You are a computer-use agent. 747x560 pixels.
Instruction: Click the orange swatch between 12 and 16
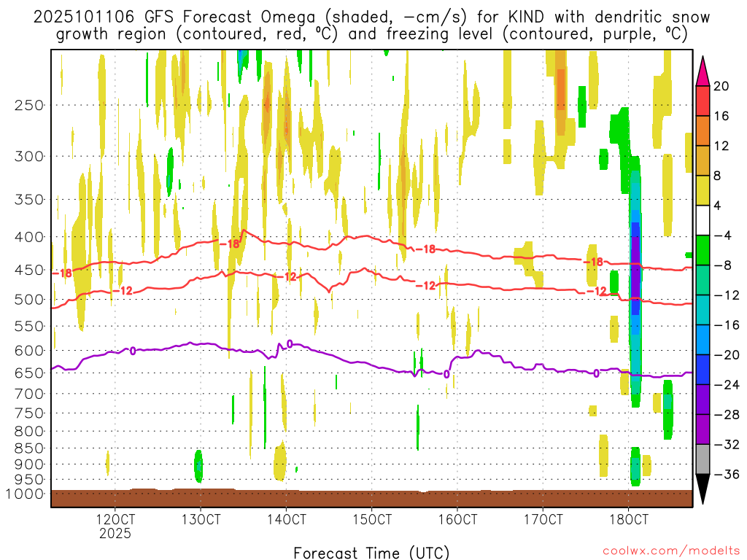[x=703, y=131]
